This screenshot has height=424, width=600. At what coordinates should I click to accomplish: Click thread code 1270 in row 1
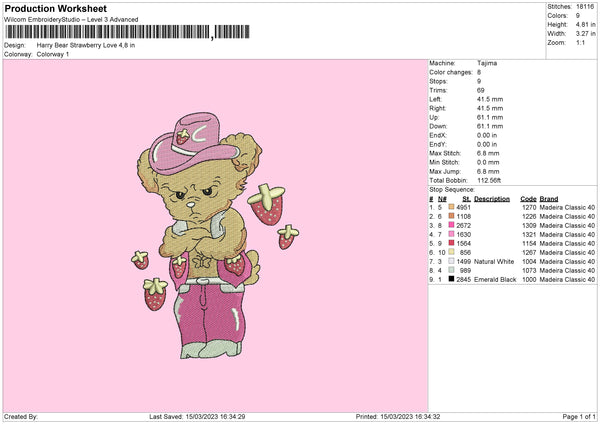pyautogui.click(x=529, y=207)
